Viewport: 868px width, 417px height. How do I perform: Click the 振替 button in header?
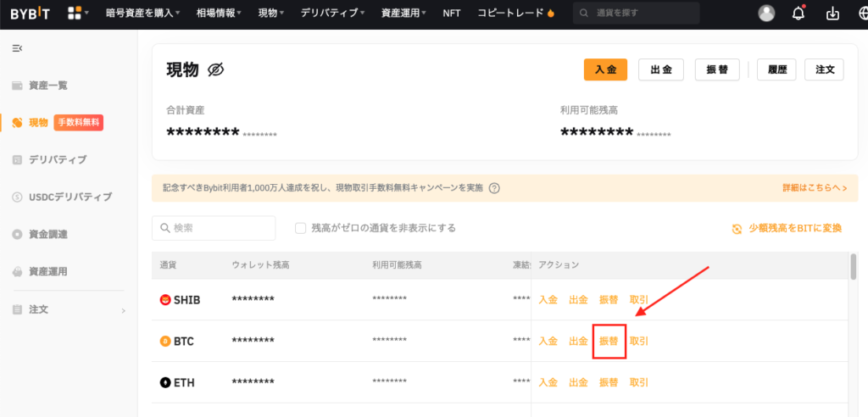pyautogui.click(x=717, y=69)
